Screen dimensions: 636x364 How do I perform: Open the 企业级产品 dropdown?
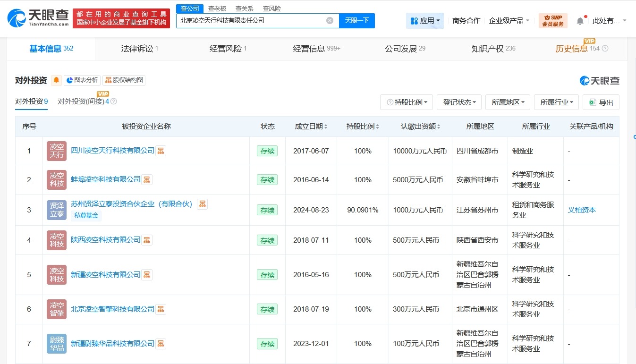click(508, 20)
